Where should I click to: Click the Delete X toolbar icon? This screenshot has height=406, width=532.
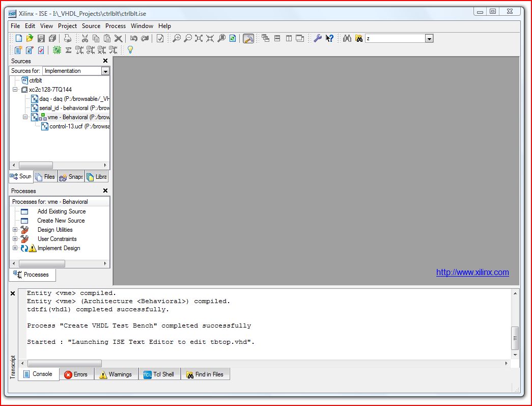point(118,38)
